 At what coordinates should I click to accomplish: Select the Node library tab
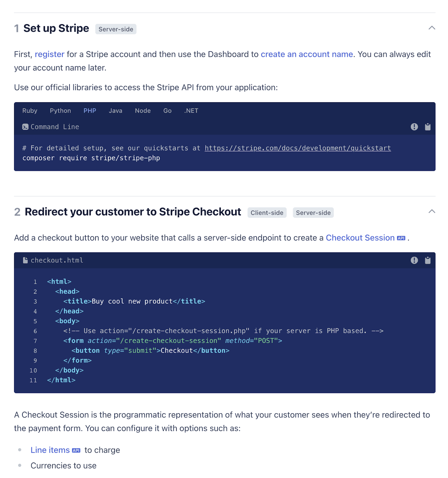(x=143, y=111)
